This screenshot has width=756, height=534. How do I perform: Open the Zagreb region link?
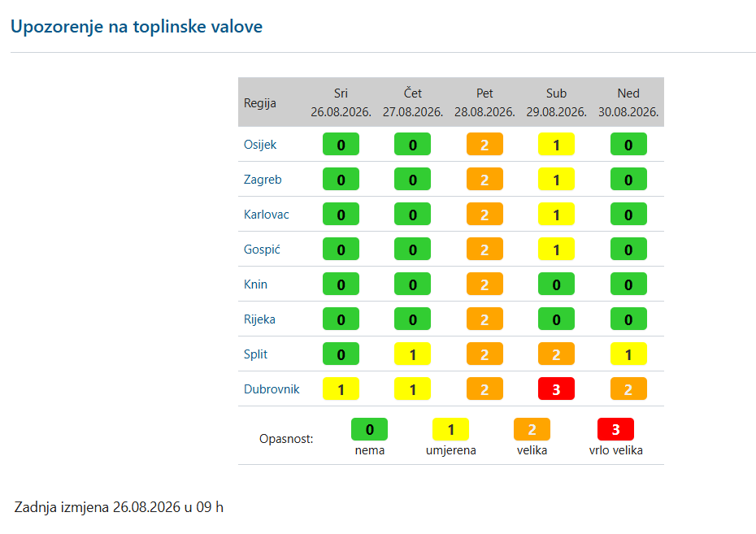[263, 180]
